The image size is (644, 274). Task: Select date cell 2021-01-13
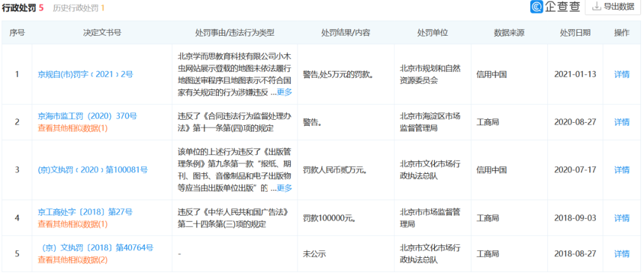tap(575, 74)
